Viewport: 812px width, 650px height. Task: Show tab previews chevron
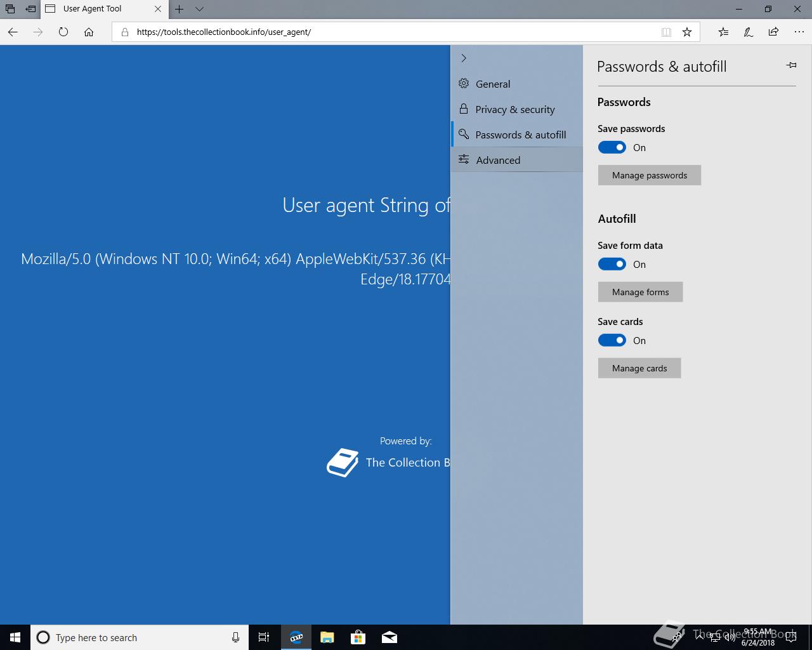[x=199, y=9]
